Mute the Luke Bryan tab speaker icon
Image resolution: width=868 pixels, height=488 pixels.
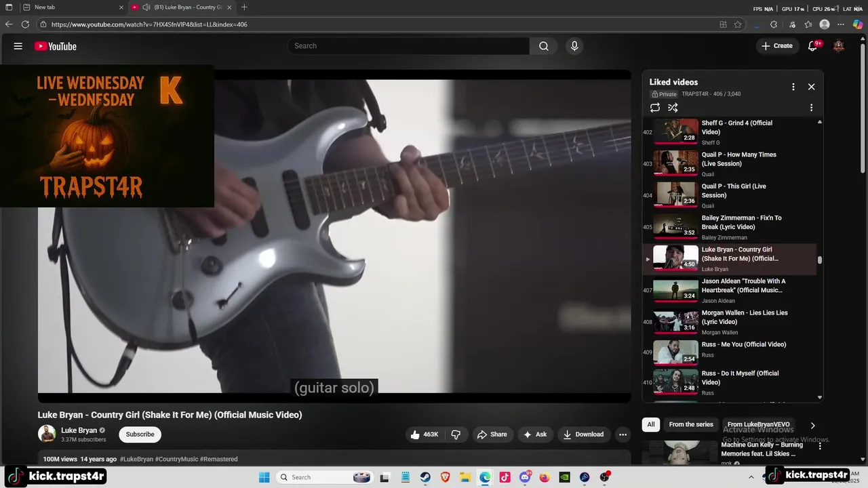(146, 7)
